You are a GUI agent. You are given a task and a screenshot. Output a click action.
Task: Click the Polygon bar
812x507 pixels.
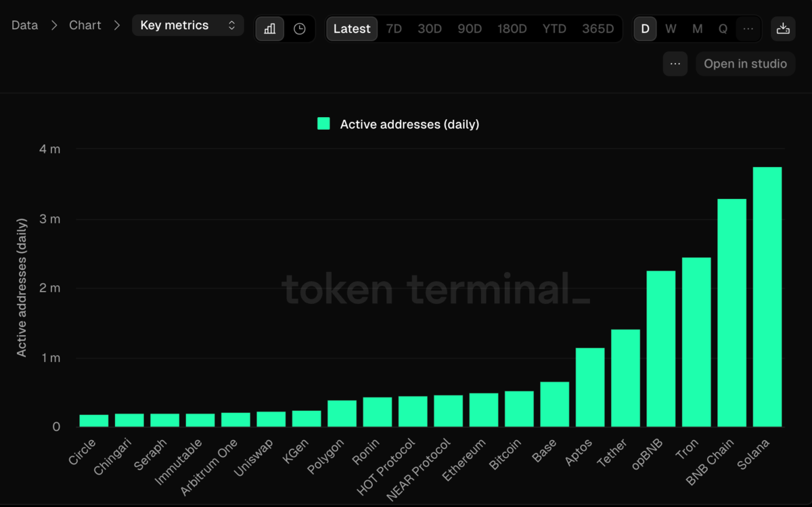pyautogui.click(x=342, y=414)
